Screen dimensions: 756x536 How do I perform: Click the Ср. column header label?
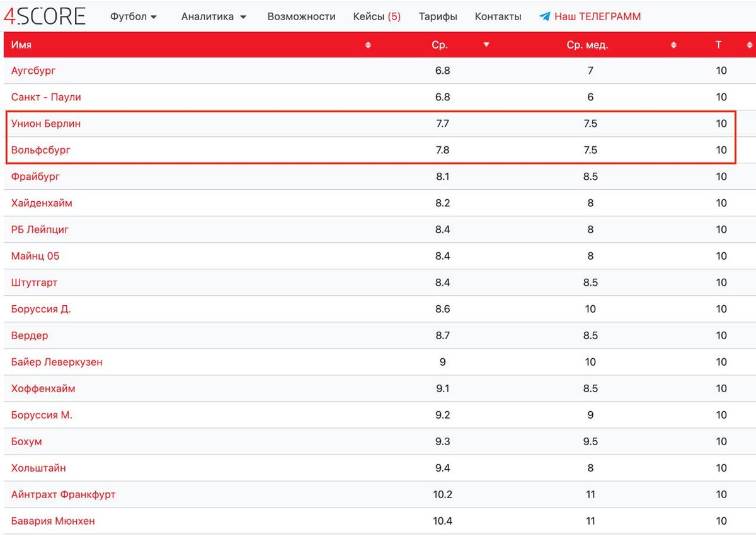click(440, 45)
